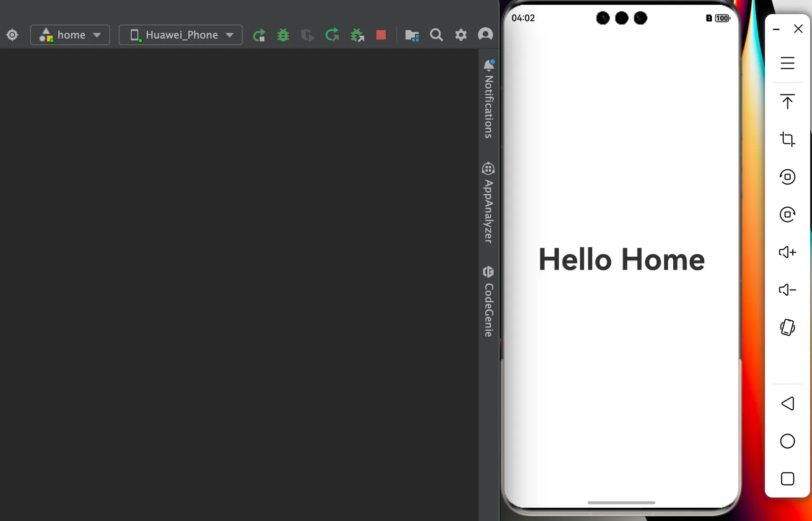The width and height of the screenshot is (812, 521).
Task: Increase the emulator volume
Action: [x=788, y=252]
